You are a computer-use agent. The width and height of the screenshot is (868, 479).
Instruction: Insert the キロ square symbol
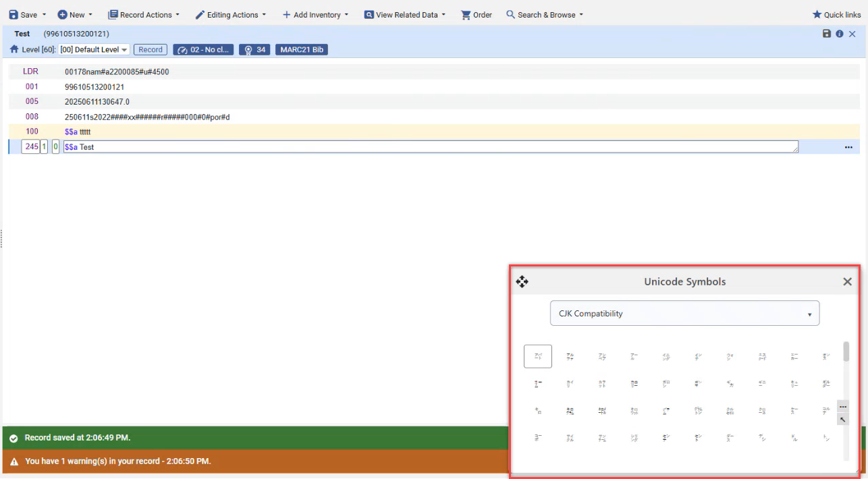point(538,410)
